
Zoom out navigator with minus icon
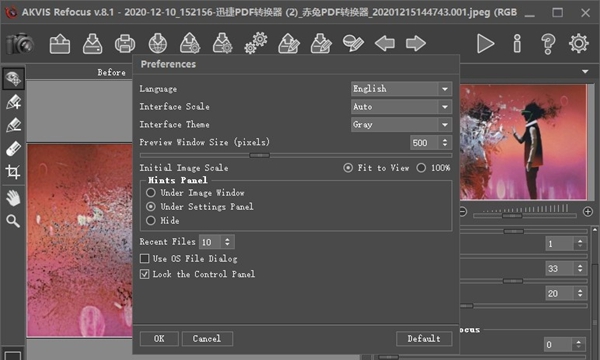[x=463, y=212]
